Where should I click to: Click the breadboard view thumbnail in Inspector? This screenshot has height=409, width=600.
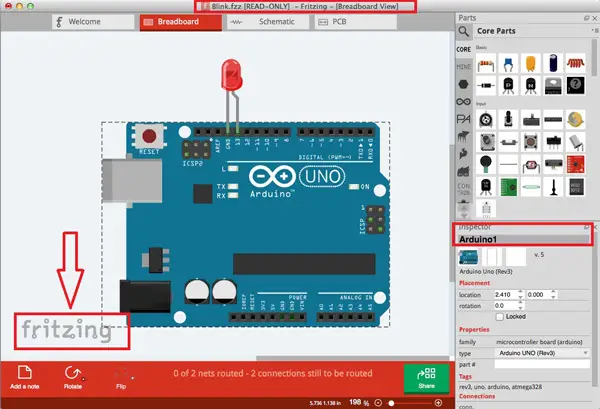[x=468, y=257]
